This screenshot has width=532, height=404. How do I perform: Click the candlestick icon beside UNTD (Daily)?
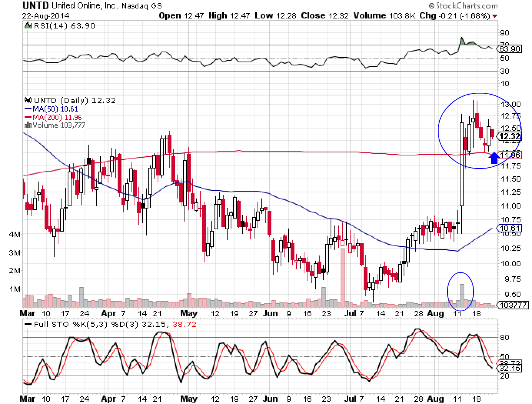28,100
